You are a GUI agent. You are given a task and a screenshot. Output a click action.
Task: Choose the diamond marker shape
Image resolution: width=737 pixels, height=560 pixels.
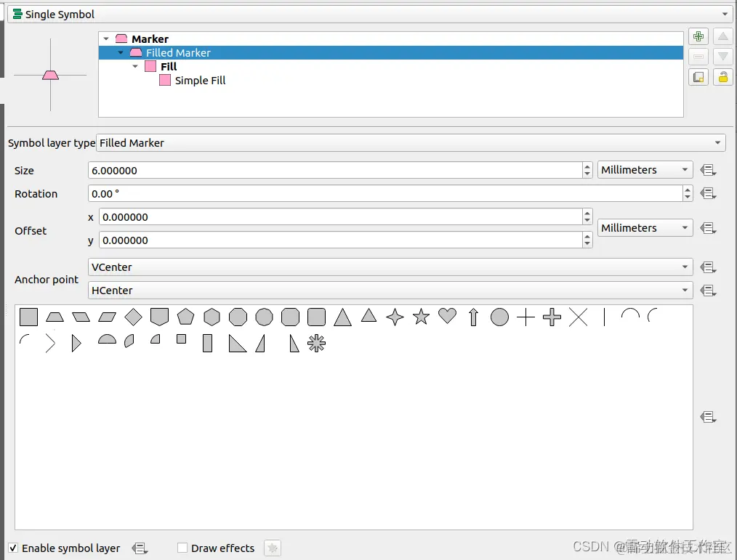134,317
